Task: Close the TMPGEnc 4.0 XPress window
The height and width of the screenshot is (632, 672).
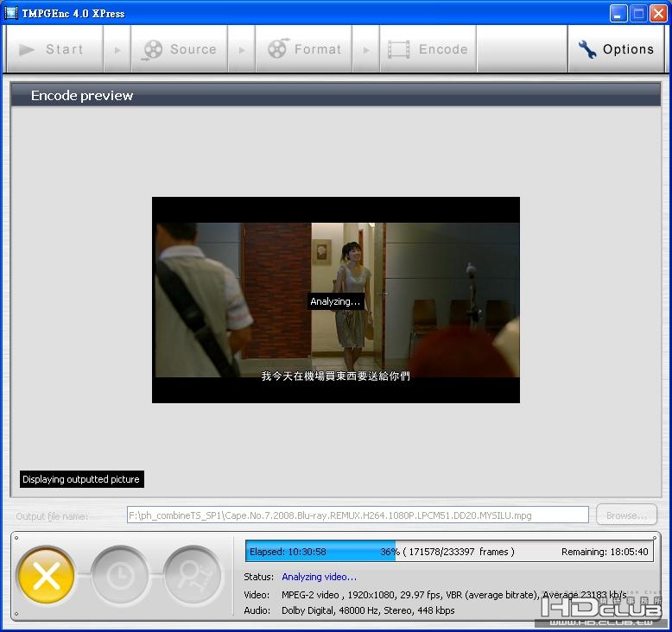Action: [x=658, y=13]
